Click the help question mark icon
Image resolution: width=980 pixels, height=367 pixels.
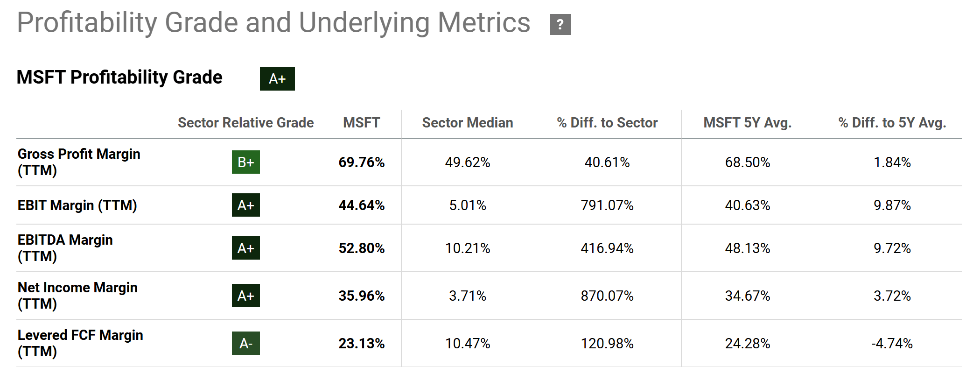[560, 25]
